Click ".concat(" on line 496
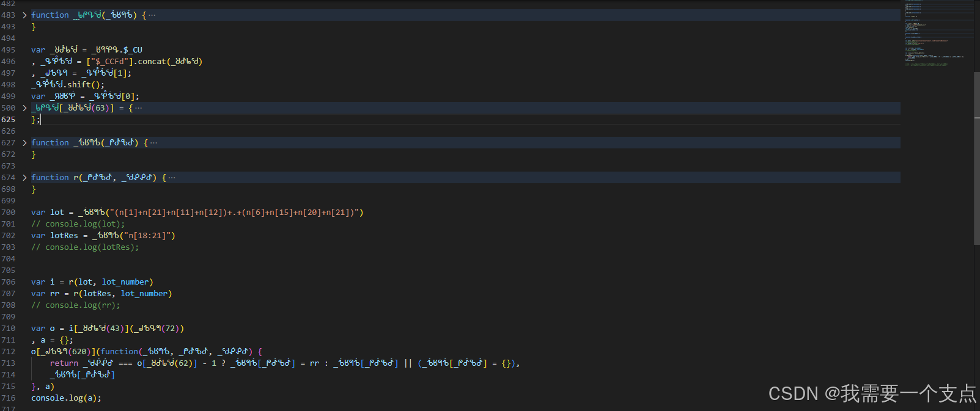Image resolution: width=980 pixels, height=411 pixels. click(152, 62)
